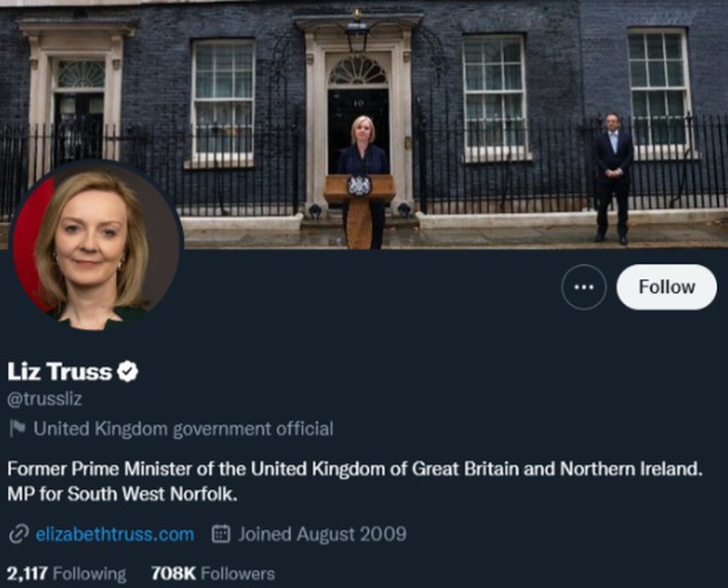The height and width of the screenshot is (588, 728).
Task: Click the calendar icon beside the join date
Action: pyautogui.click(x=221, y=535)
